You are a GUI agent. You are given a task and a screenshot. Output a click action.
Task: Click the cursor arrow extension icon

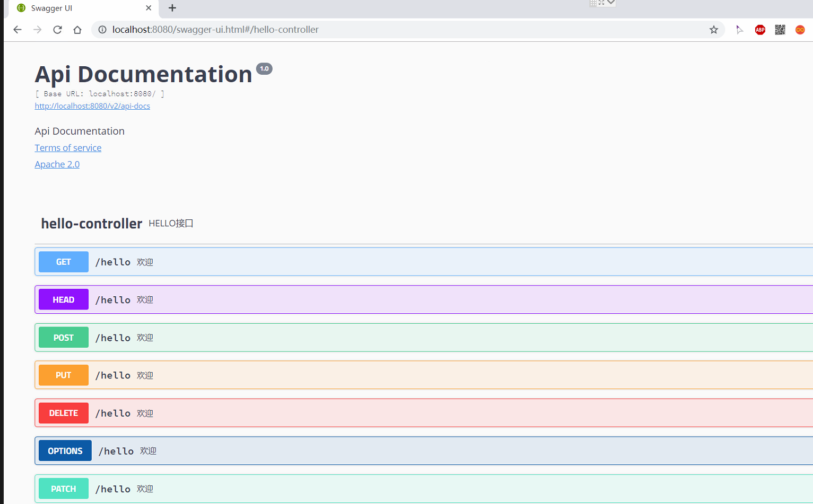[x=740, y=30]
